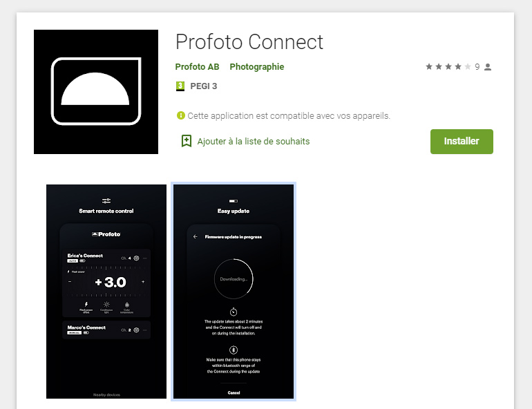This screenshot has height=409, width=532.
Task: Click the Profoto Connect app icon
Action: tap(96, 92)
